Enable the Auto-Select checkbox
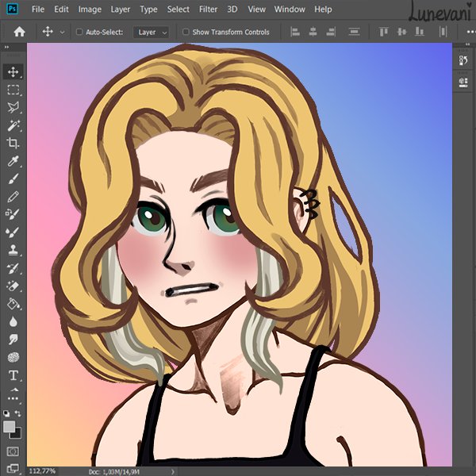Image resolution: width=476 pixels, height=476 pixels. [x=79, y=32]
